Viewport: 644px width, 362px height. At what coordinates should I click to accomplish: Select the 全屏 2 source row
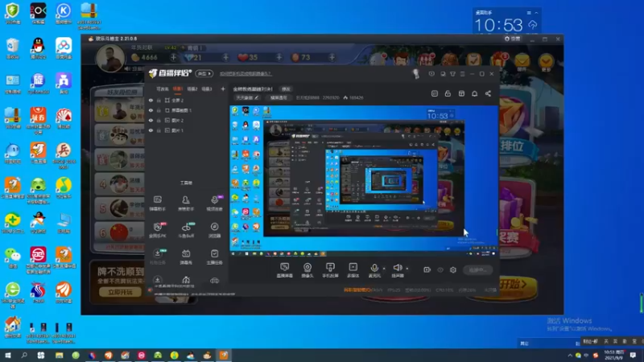point(187,100)
